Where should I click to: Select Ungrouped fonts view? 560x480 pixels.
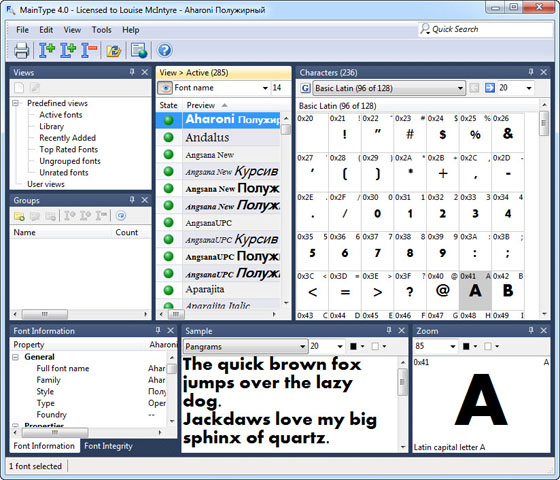pyautogui.click(x=70, y=161)
